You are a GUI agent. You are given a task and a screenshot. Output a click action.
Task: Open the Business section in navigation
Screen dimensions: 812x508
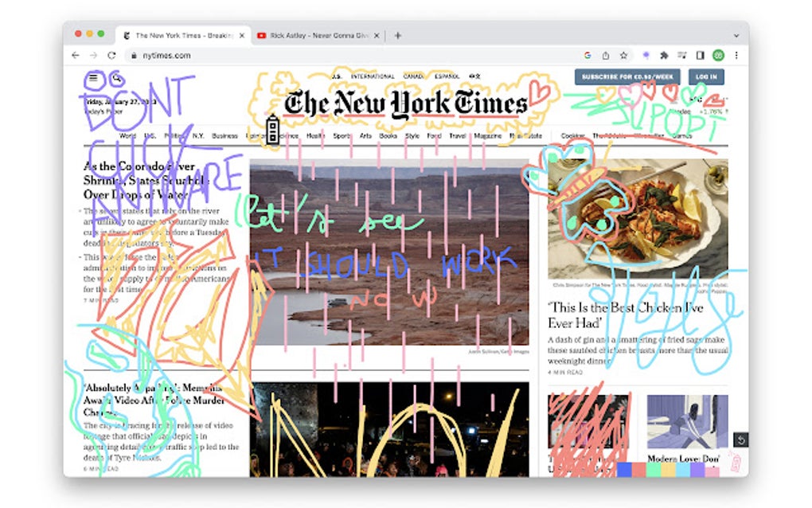pos(224,135)
